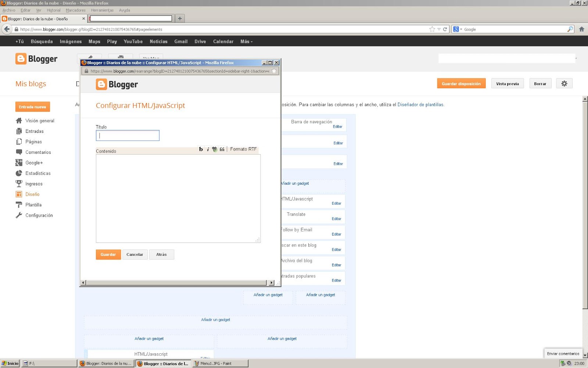The height and width of the screenshot is (368, 588).
Task: Click the Blogger logo in popup window
Action: [x=117, y=84]
